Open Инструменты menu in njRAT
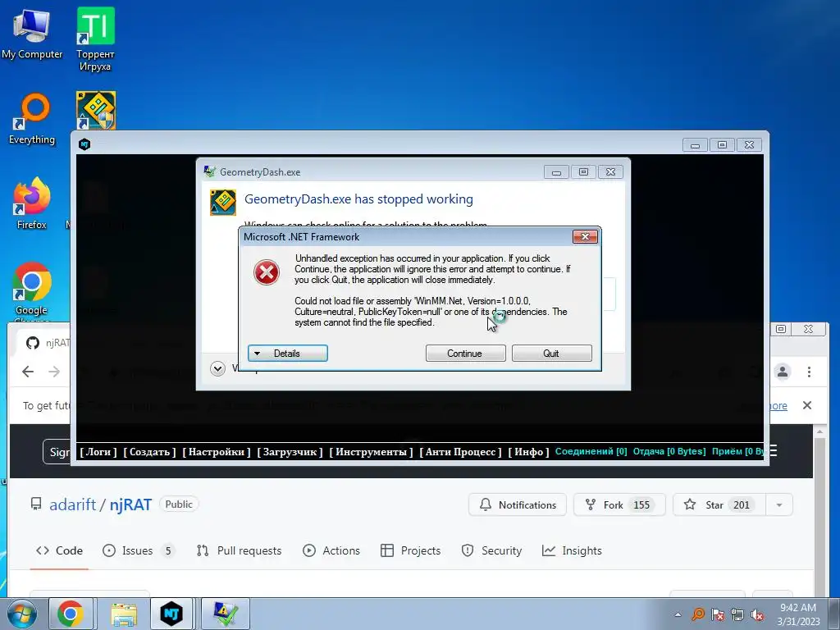The image size is (840, 630). (372, 452)
